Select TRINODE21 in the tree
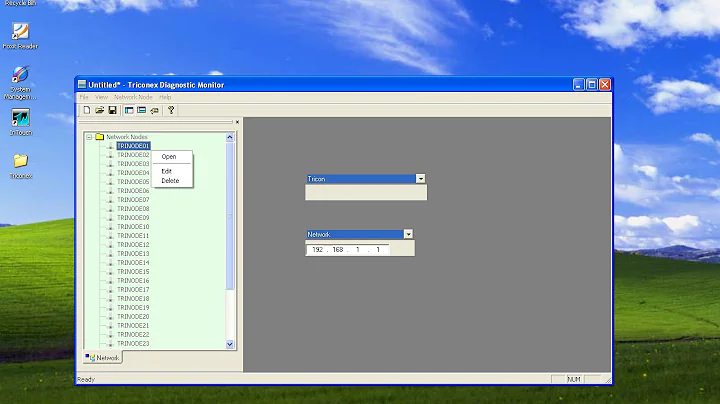Image resolution: width=720 pixels, height=404 pixels. (133, 325)
